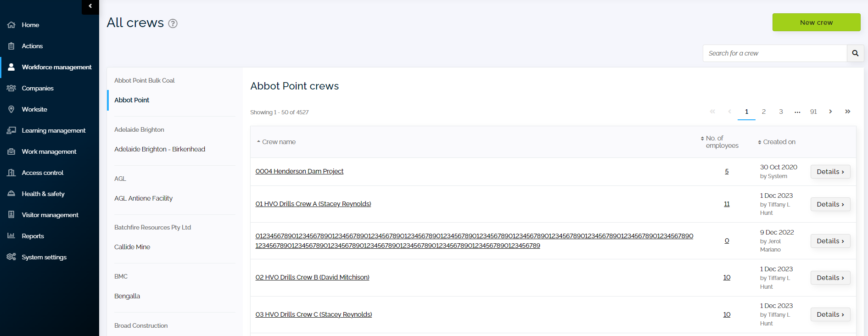Focus the Search for a crew field

tap(775, 53)
